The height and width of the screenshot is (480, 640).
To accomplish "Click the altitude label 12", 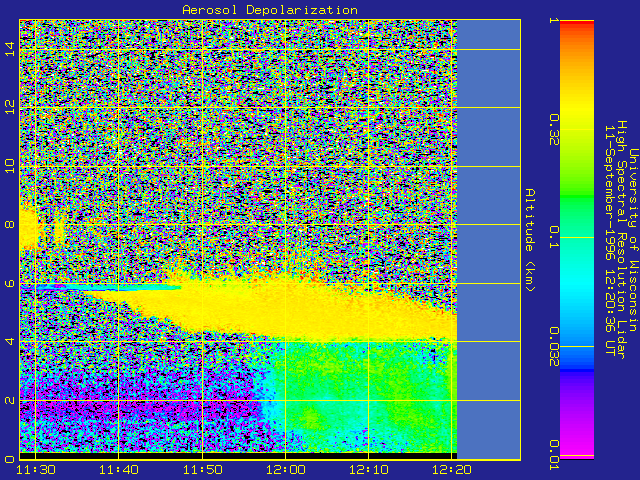I will pos(10,107).
